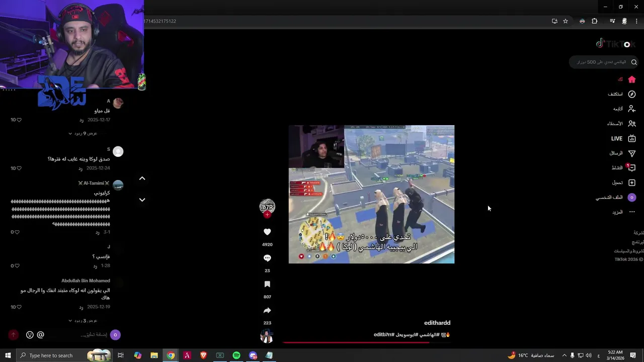Image resolution: width=644 pixels, height=362 pixels.
Task: Click the playing video frame
Action: [x=371, y=194]
